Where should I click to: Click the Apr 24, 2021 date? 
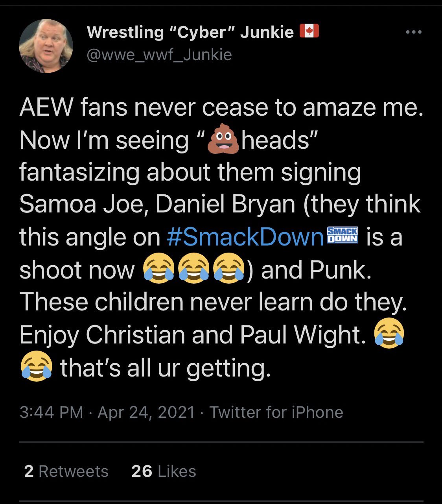[146, 412]
